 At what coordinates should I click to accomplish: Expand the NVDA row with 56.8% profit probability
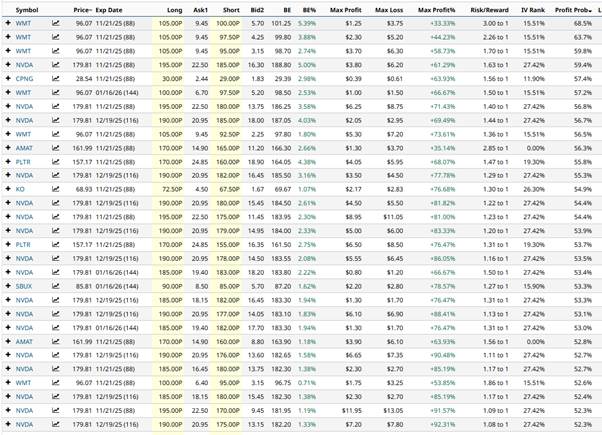pyautogui.click(x=8, y=106)
